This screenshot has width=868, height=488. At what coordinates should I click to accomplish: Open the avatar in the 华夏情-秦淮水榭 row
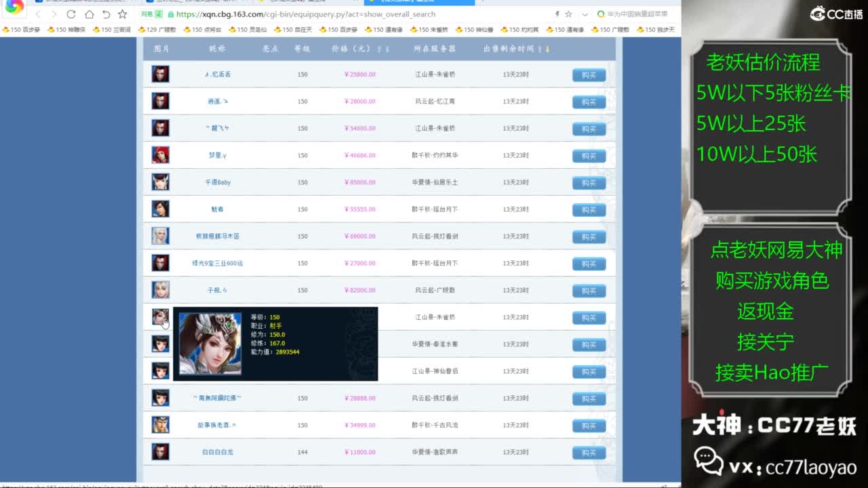click(x=160, y=344)
